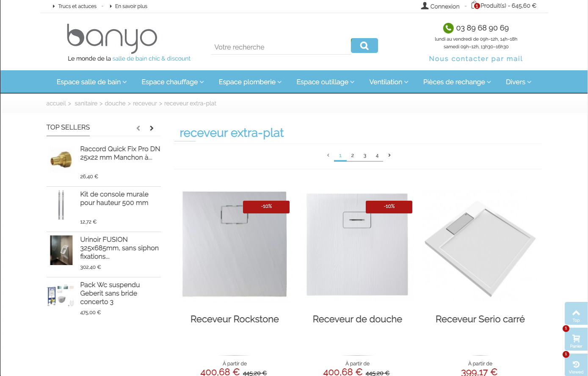Click the green phone icon
Image resolution: width=588 pixels, height=376 pixels.
[x=448, y=28]
